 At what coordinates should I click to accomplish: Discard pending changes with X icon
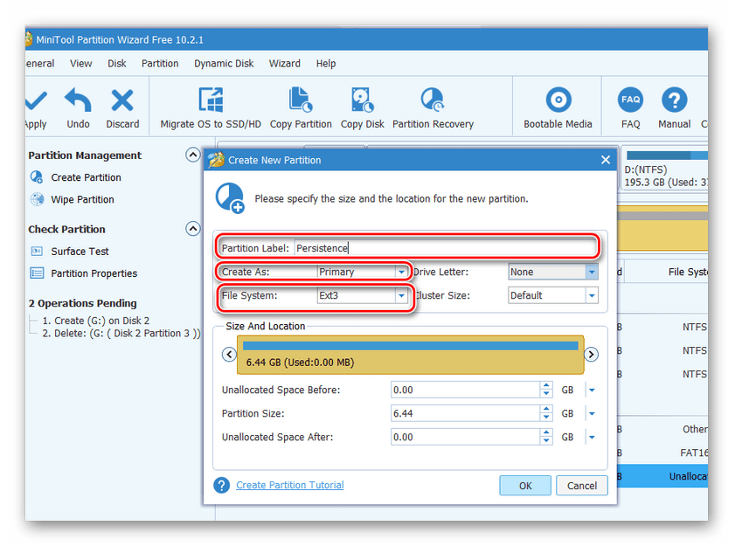pyautogui.click(x=122, y=100)
